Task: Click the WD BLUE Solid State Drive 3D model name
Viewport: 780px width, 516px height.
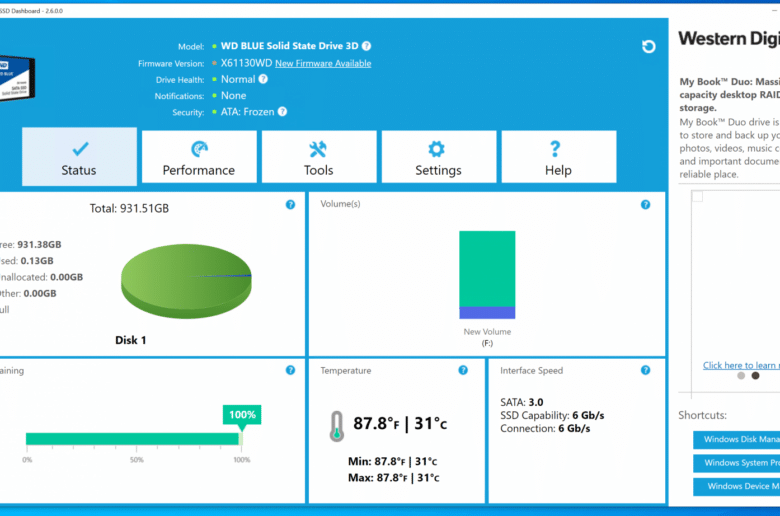Action: pyautogui.click(x=290, y=46)
